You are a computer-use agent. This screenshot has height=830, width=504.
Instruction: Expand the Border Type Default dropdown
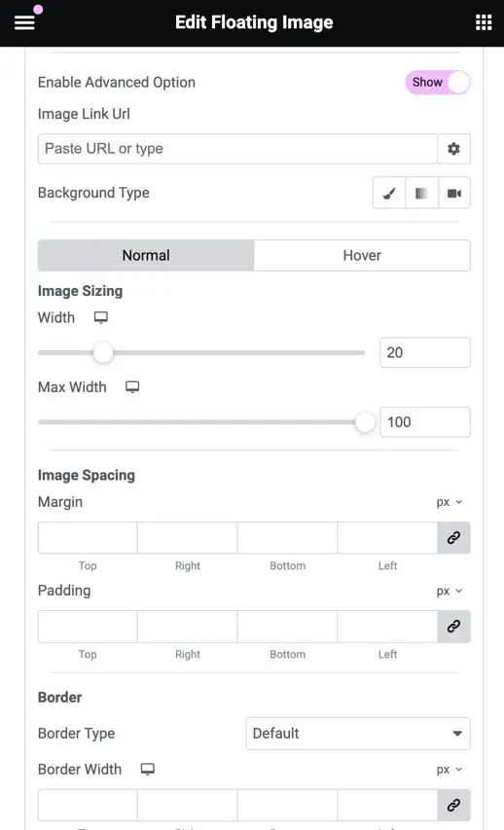coord(358,734)
